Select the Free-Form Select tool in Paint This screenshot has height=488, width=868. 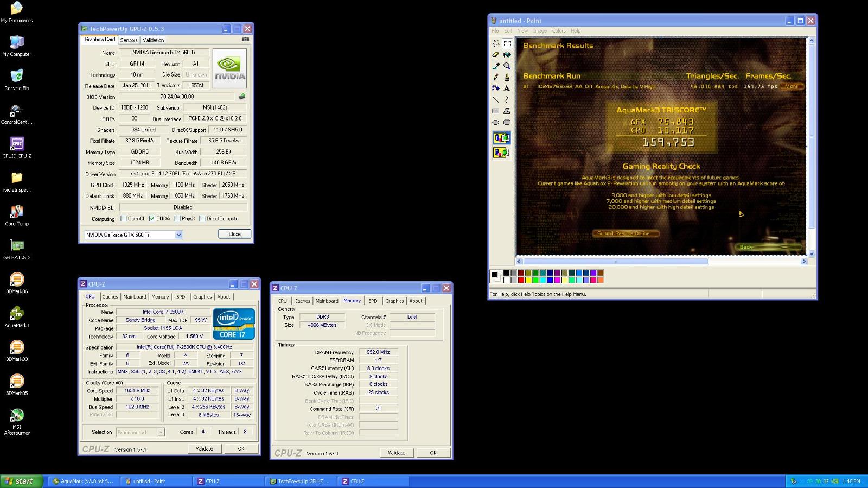pos(496,43)
